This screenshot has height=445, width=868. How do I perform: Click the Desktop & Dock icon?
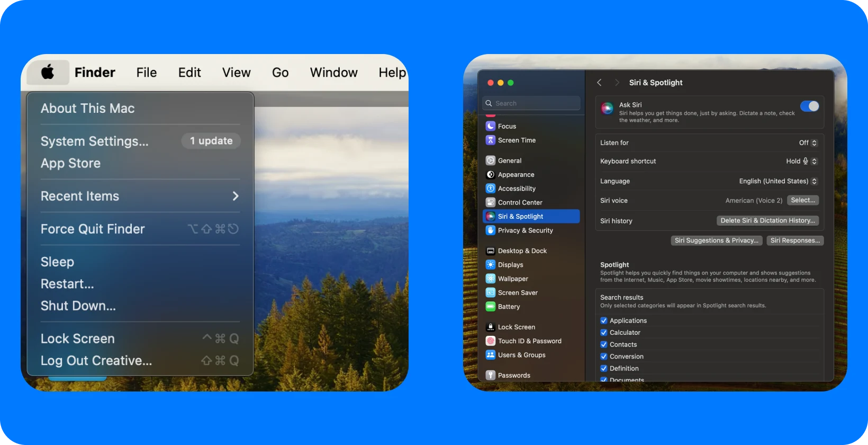point(491,251)
